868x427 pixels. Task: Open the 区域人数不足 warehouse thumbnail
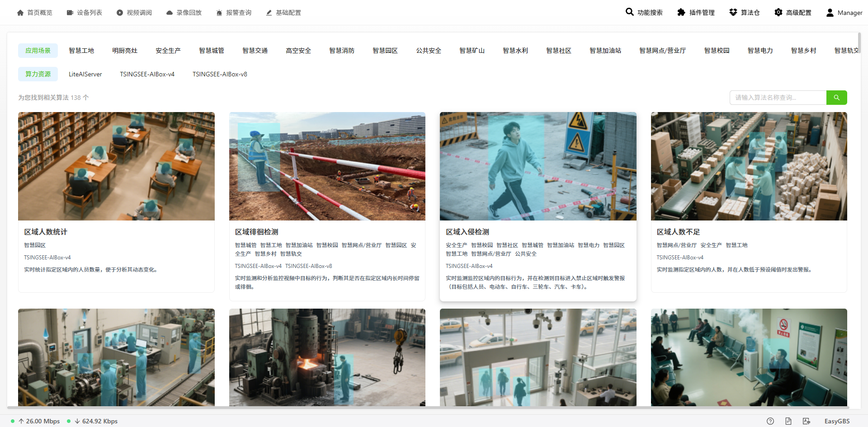749,166
